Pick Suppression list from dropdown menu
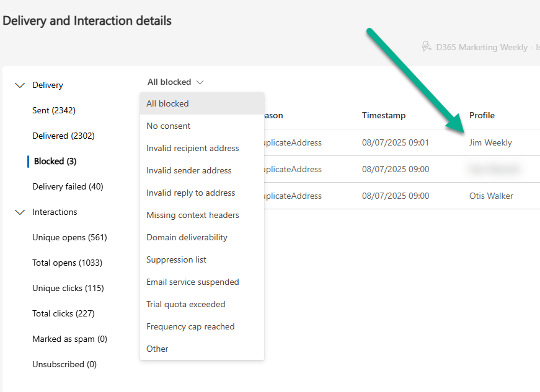540x392 pixels. (x=177, y=259)
